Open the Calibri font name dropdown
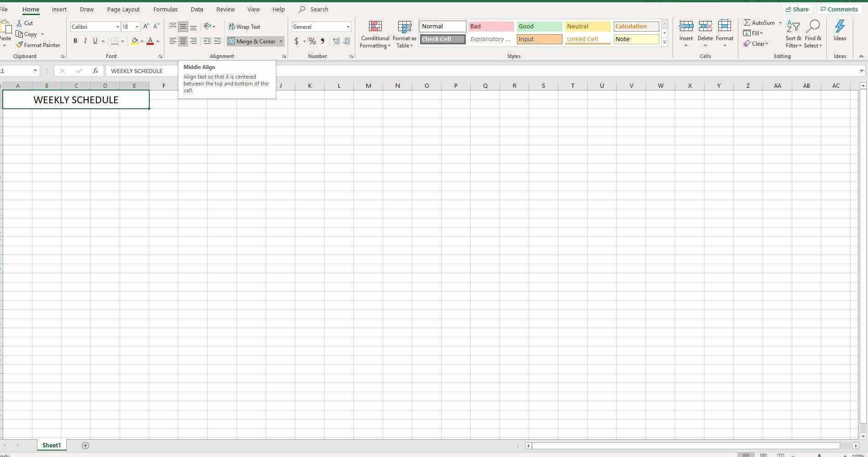This screenshot has width=868, height=457. [117, 27]
